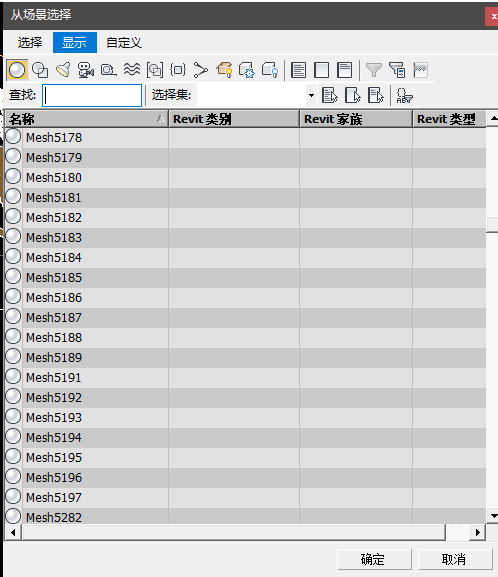Open the 选择集 selection set dropdown
Image resolution: width=498 pixels, height=577 pixels.
(311, 95)
